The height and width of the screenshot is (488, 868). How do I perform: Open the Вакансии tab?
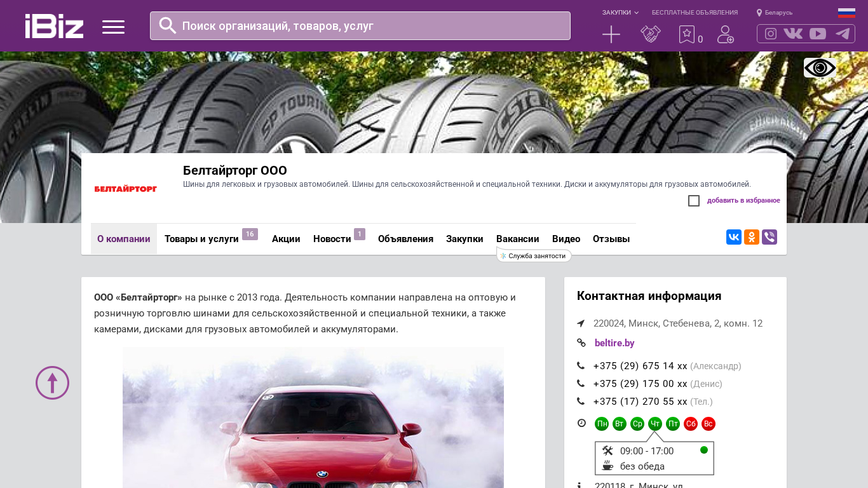518,239
